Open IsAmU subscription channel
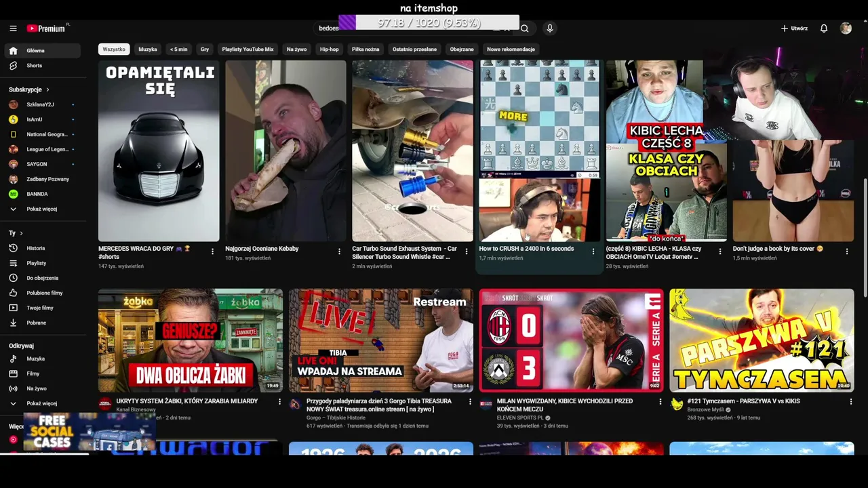Screen dimensions: 868x488 43,119
